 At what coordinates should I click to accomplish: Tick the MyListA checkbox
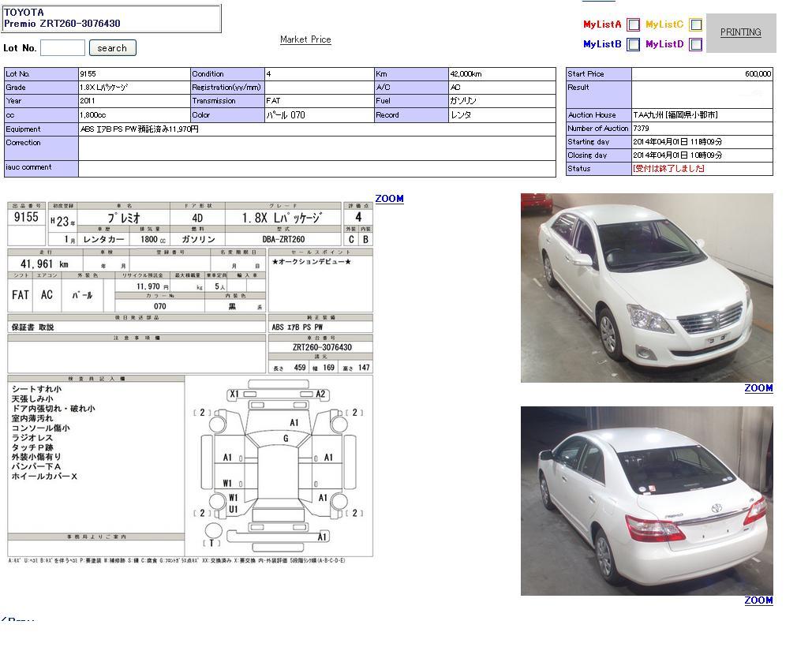633,25
